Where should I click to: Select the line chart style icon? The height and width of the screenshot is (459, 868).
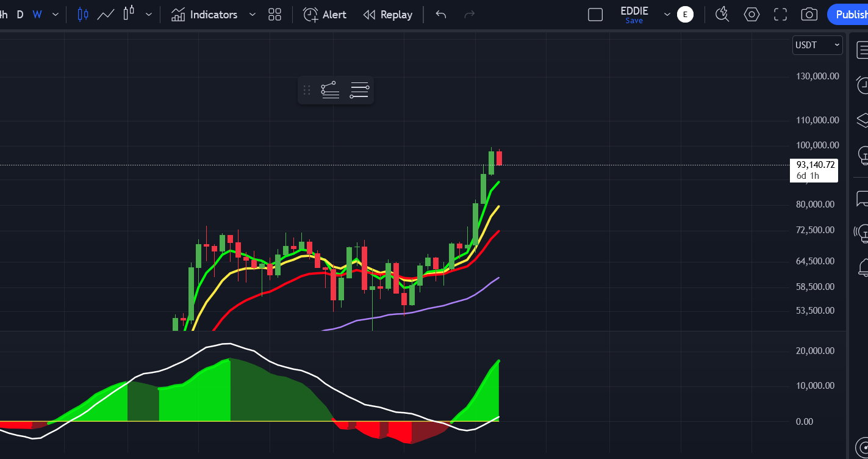pos(106,15)
